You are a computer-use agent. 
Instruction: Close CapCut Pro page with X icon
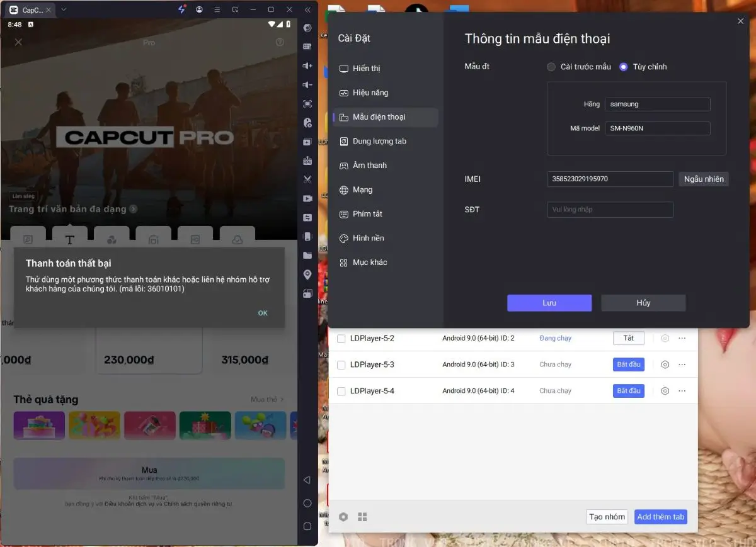(x=18, y=42)
